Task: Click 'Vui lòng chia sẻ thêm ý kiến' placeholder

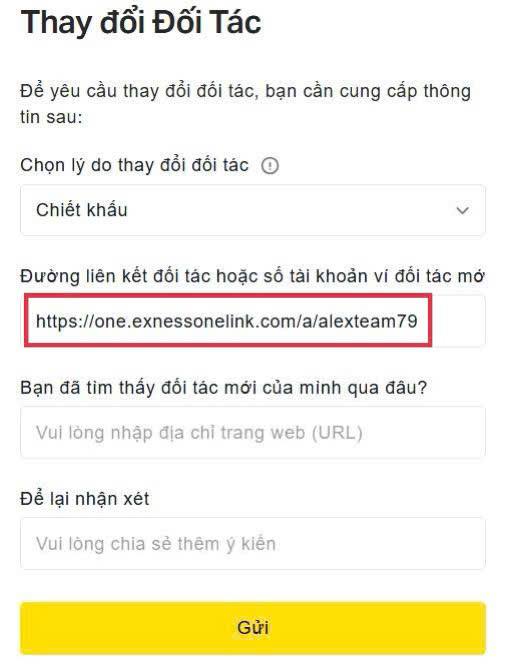Action: point(156,544)
